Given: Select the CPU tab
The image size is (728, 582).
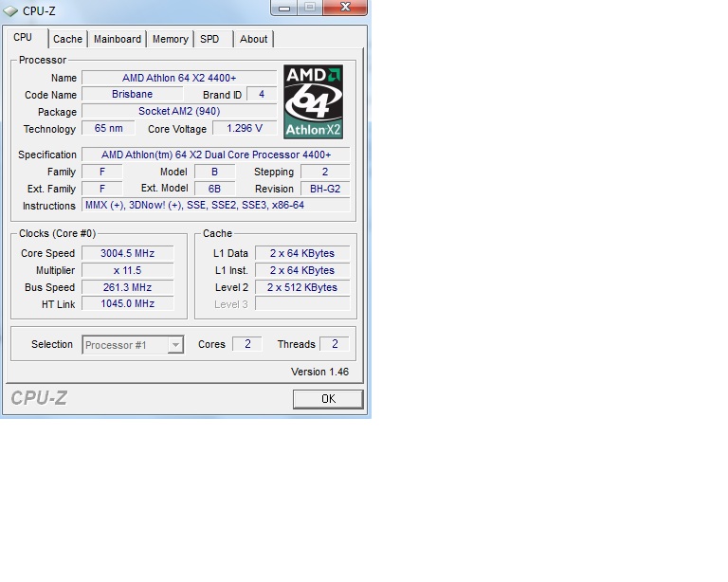Looking at the screenshot, I should pyautogui.click(x=23, y=38).
